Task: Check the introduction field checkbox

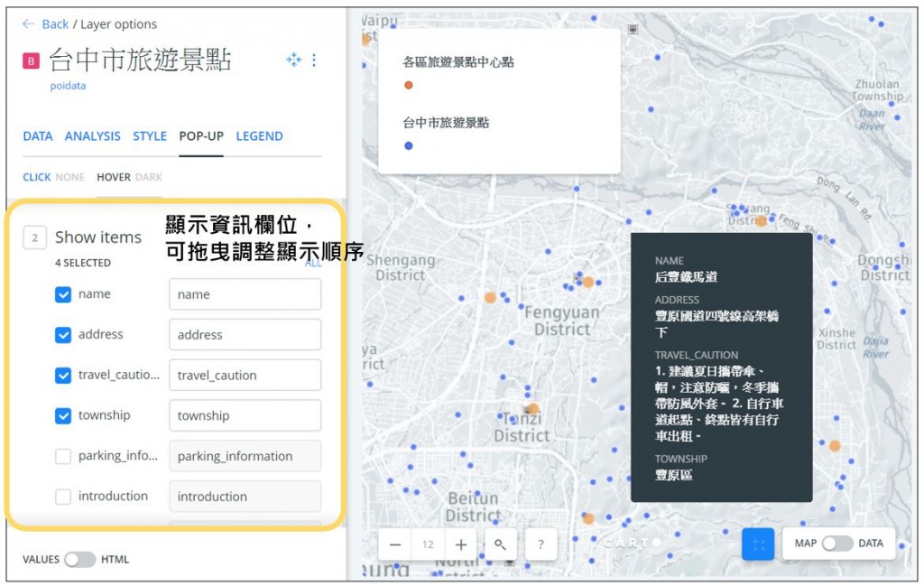Action: tap(63, 497)
